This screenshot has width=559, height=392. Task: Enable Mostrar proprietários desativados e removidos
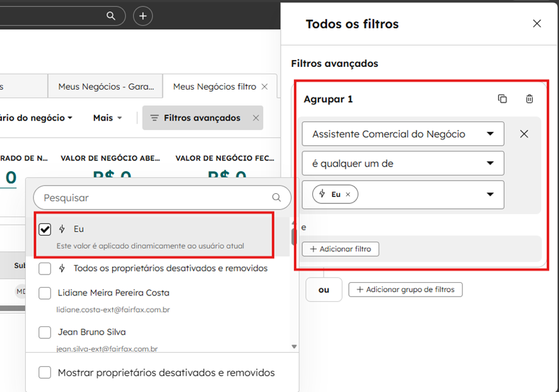click(45, 372)
